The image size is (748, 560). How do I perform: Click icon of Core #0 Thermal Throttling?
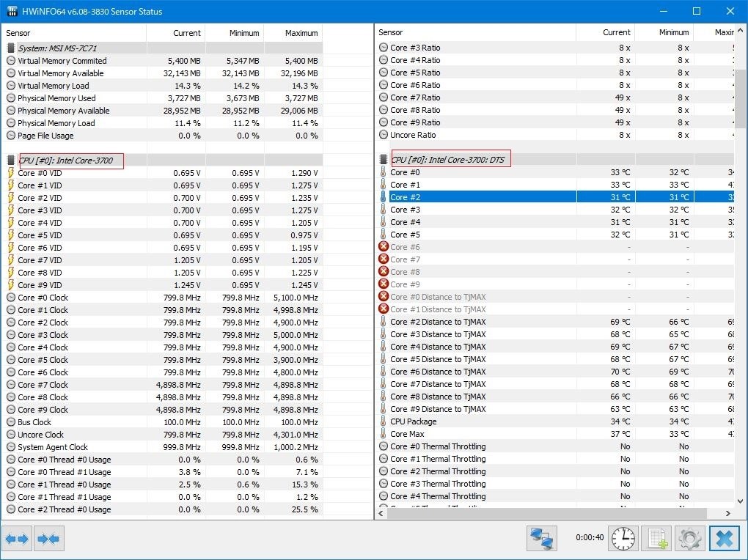coord(384,446)
